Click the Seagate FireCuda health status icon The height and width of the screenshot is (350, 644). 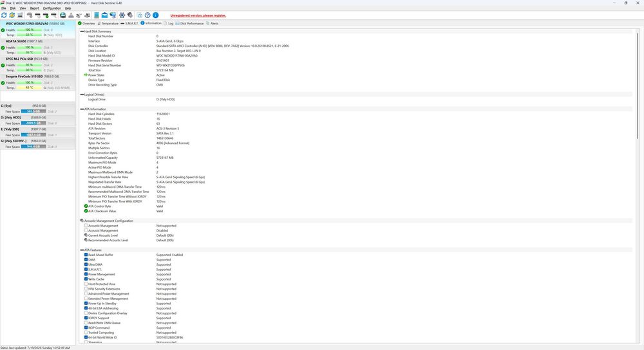3,83
